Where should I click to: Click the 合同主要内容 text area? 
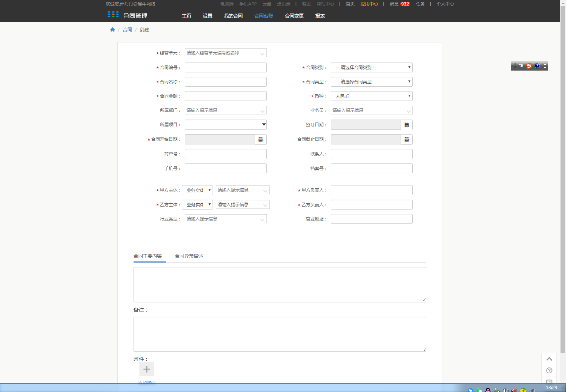click(280, 284)
